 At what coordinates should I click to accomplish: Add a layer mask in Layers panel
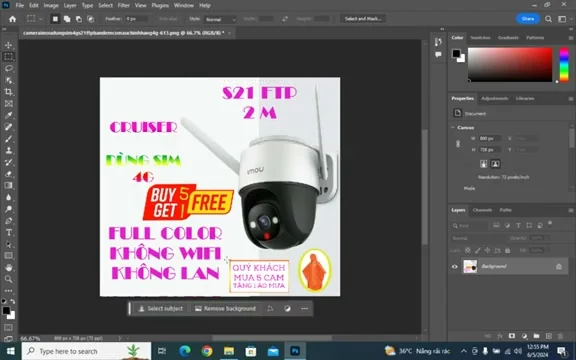512,336
